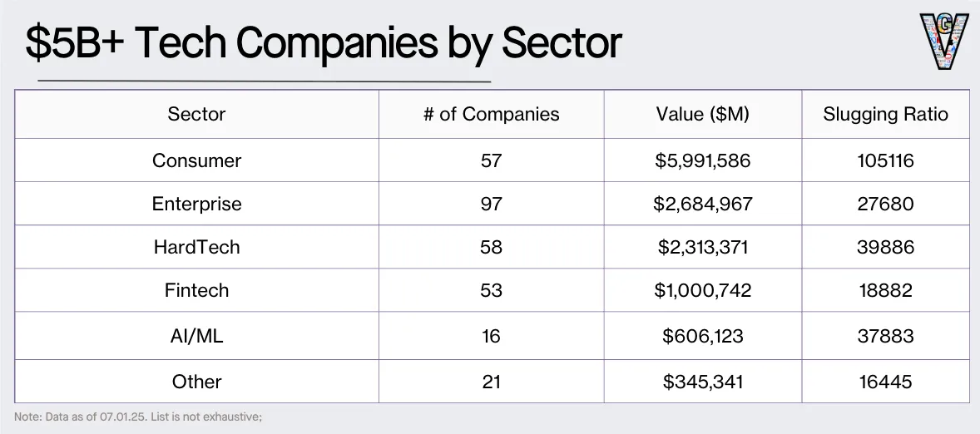Select the Enterprise sector row label
The width and height of the screenshot is (980, 434).
196,204
